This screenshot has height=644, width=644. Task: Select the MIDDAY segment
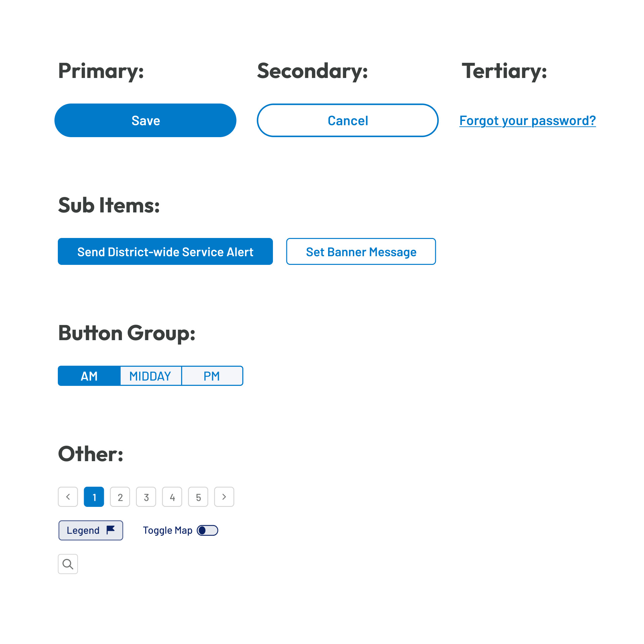click(151, 376)
